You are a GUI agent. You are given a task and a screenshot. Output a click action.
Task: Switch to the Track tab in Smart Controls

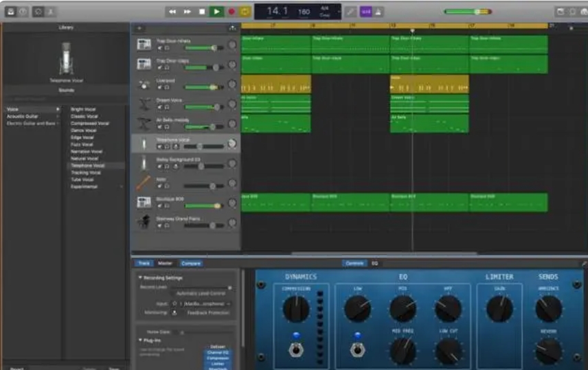coord(144,263)
